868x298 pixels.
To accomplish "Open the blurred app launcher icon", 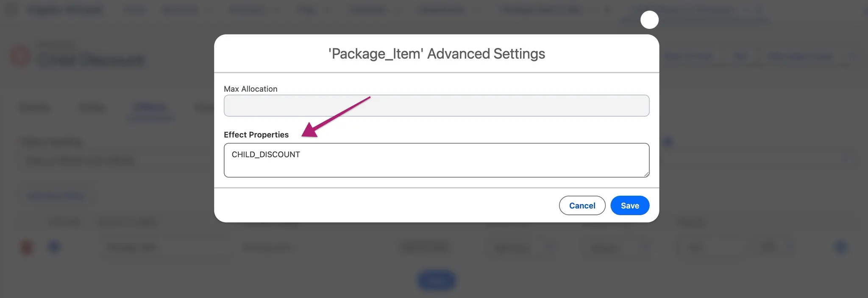I will coord(12,10).
